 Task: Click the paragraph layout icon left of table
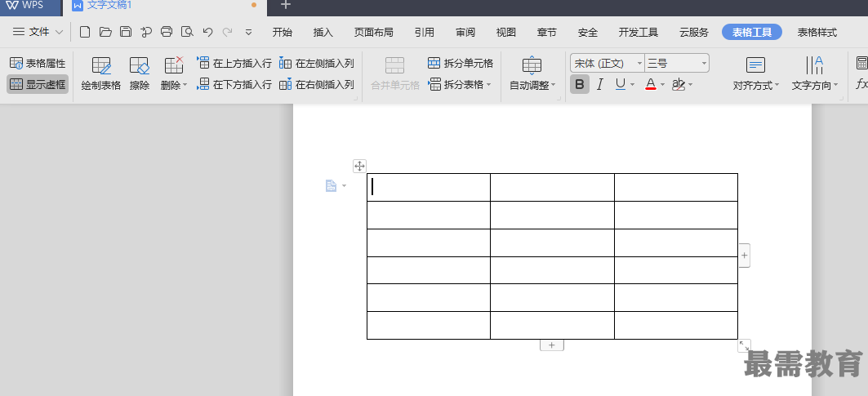(x=331, y=185)
